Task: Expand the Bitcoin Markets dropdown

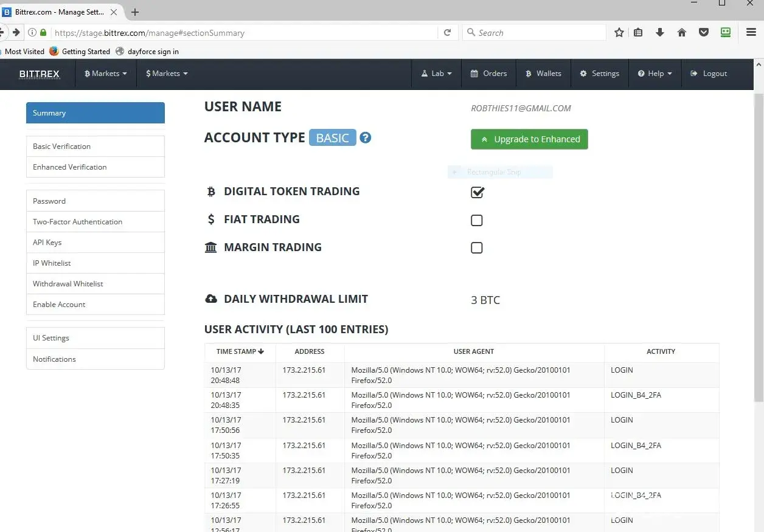Action: [106, 74]
